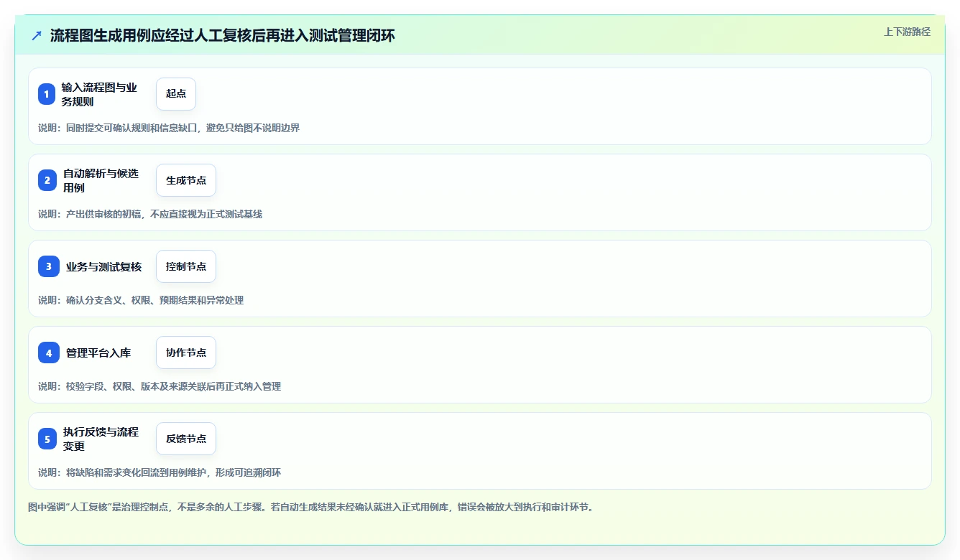Click the step title 自动解析与候选用例
Image resolution: width=960 pixels, height=560 pixels.
click(101, 180)
